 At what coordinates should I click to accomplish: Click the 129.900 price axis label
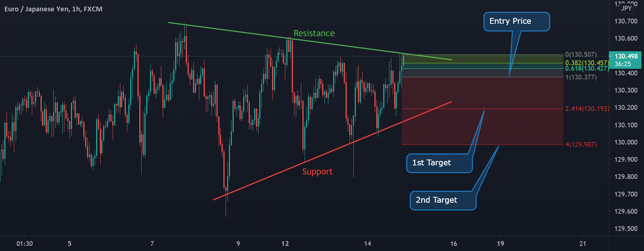[x=626, y=160]
